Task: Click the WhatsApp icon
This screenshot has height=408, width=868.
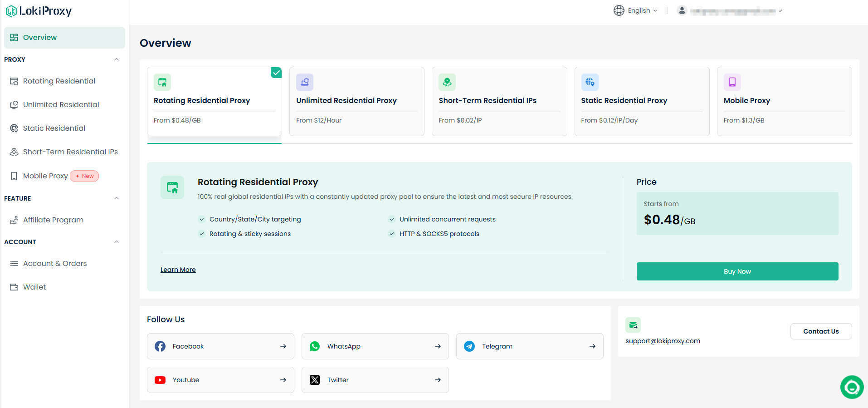Action: click(x=315, y=346)
